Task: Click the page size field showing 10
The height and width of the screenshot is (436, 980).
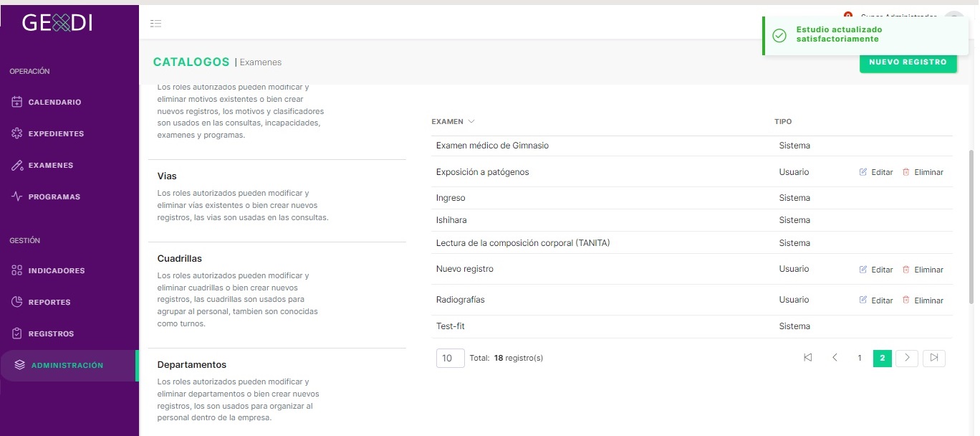Action: point(449,358)
